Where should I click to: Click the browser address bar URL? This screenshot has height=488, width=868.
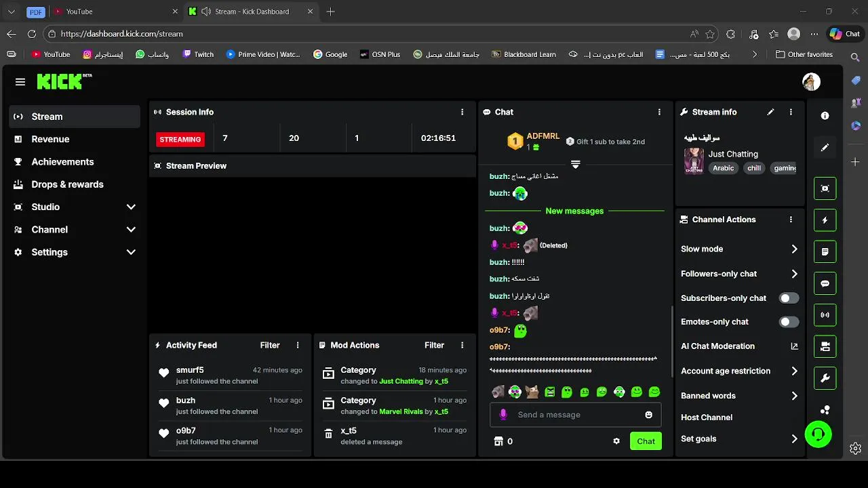pyautogui.click(x=122, y=34)
